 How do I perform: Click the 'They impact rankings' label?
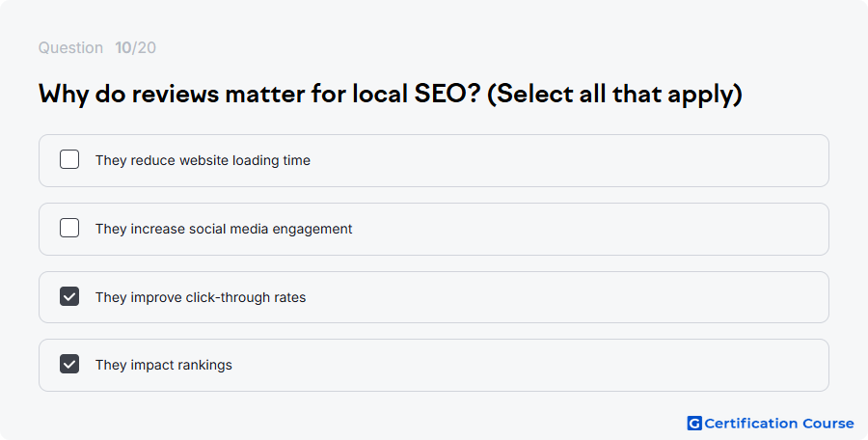coord(163,365)
